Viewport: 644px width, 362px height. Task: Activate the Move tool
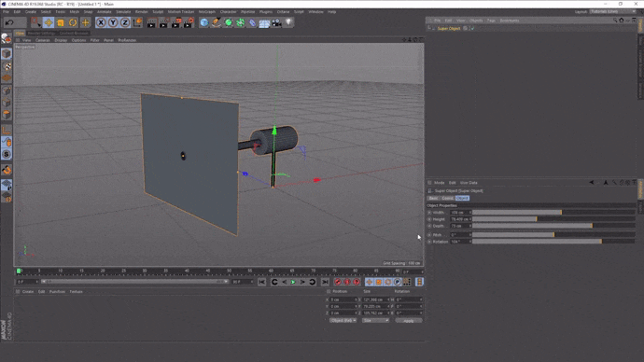click(49, 22)
